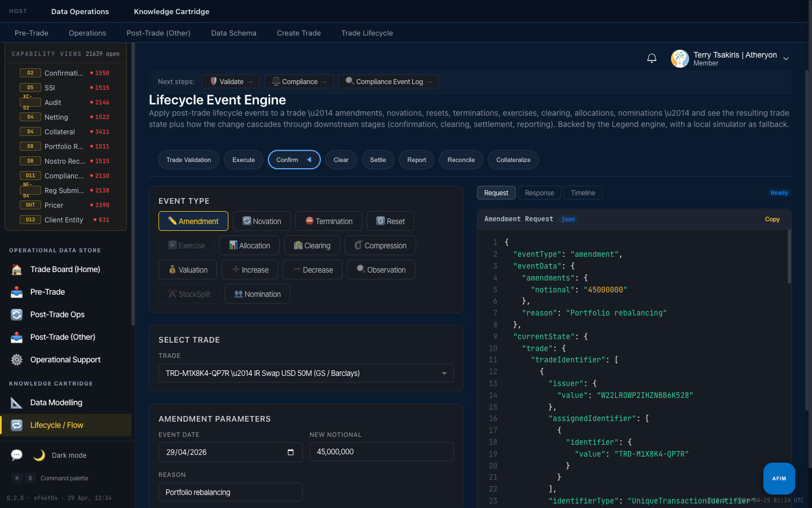The image size is (812, 508).
Task: Open the Operations tab
Action: click(87, 33)
